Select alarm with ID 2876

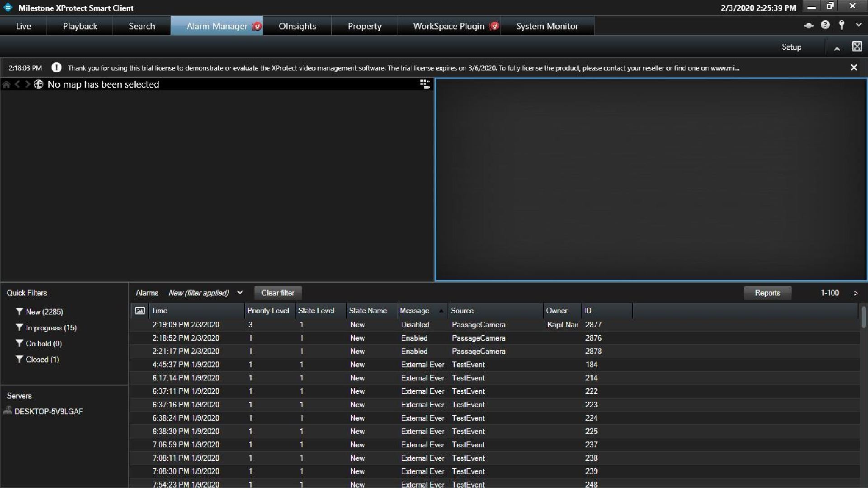495,338
